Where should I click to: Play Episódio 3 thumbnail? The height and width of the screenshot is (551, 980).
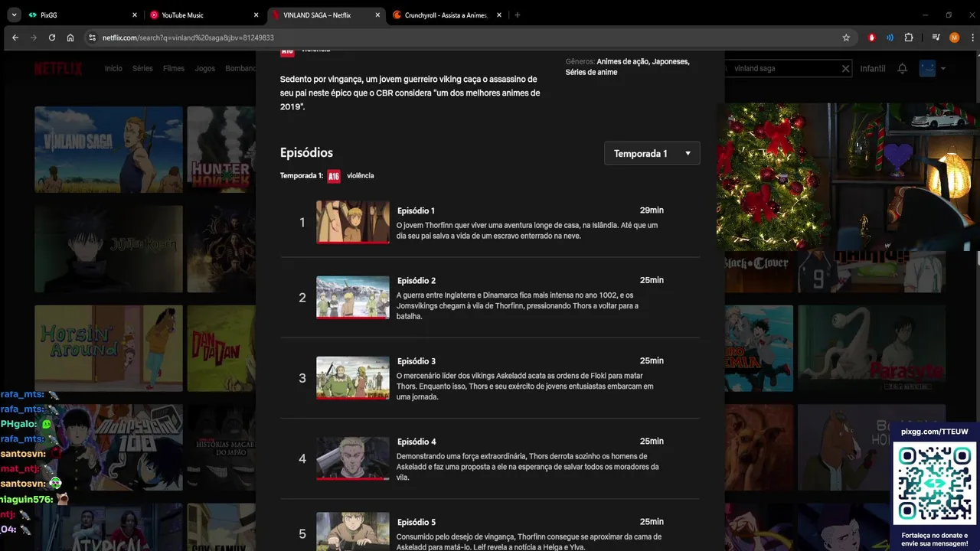353,378
